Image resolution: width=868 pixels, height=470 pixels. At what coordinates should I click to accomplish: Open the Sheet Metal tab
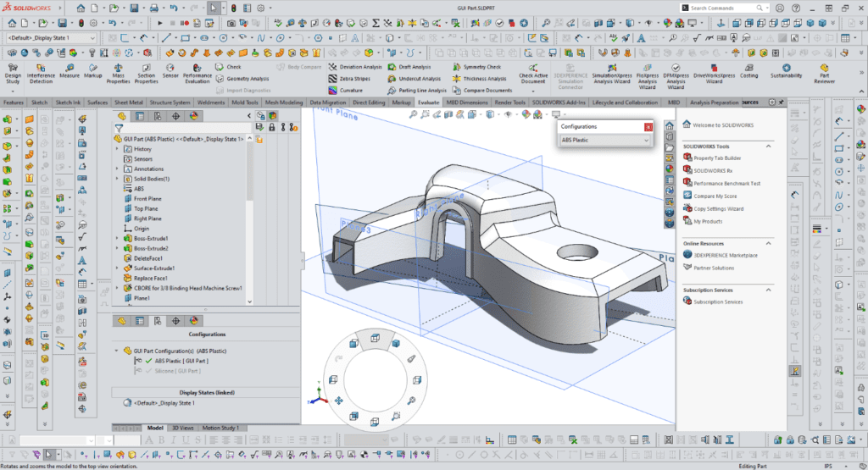[x=129, y=102]
